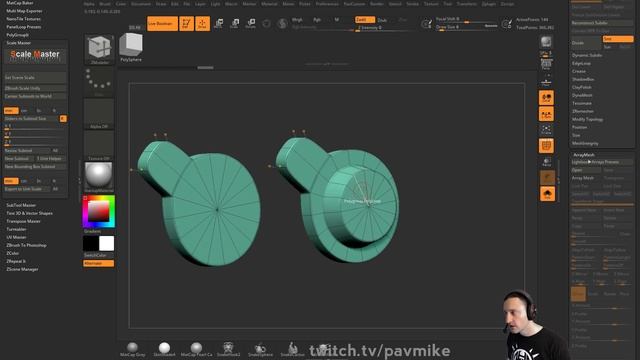Toggle the Rgb channel button
Screen dimensions: 640x360
point(317,20)
